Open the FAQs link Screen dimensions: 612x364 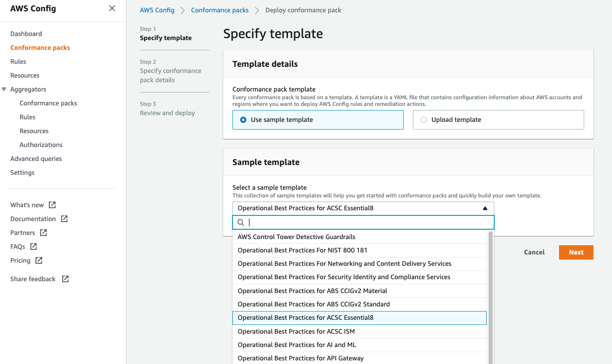point(17,247)
